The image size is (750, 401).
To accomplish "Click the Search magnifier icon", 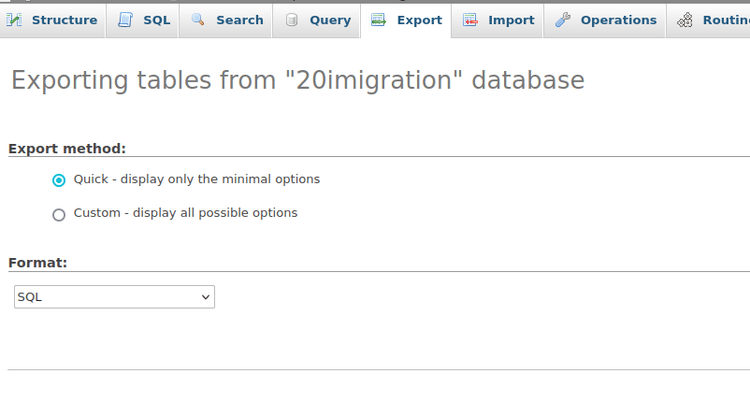I will [198, 20].
